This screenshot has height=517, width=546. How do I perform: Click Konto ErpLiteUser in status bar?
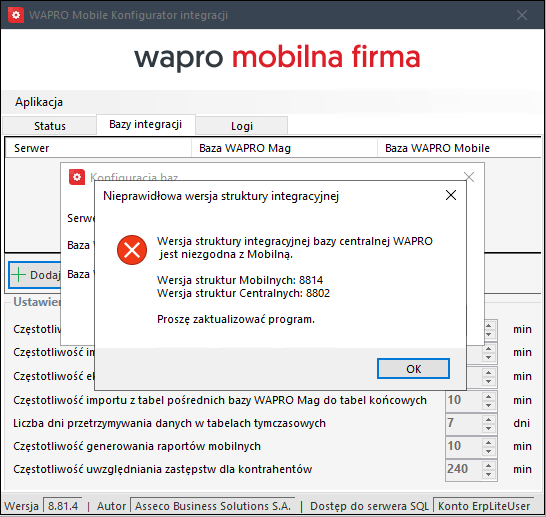click(x=484, y=506)
